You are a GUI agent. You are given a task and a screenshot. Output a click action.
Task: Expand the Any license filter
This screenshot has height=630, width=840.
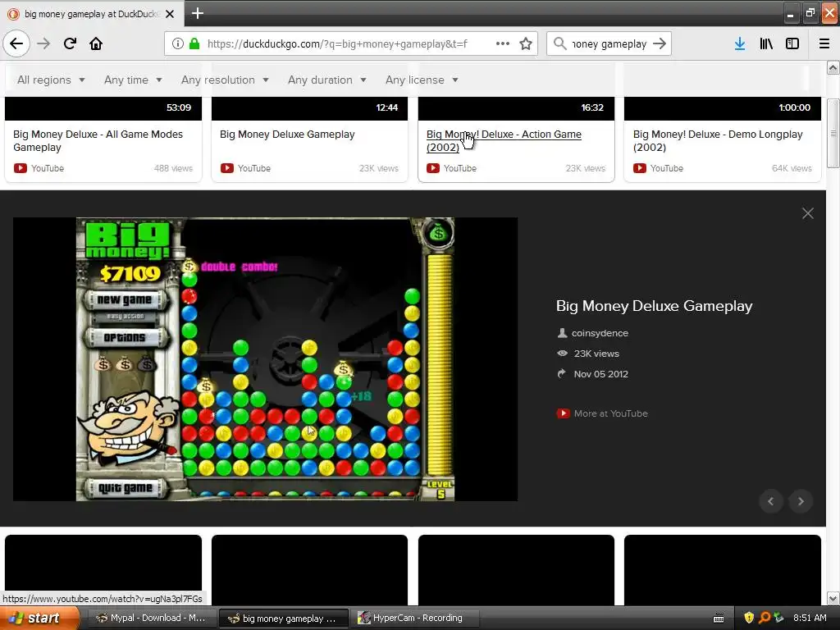click(422, 80)
